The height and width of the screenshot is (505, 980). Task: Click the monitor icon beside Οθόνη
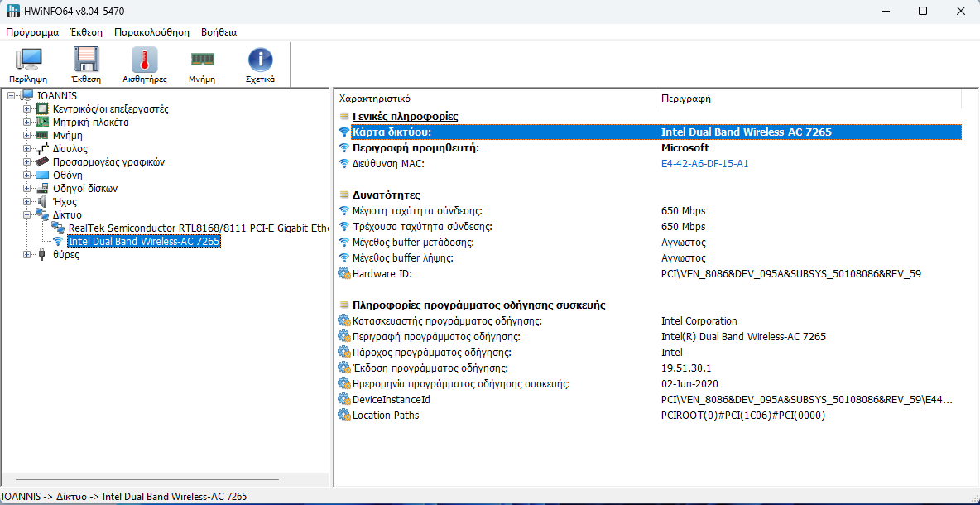pyautogui.click(x=42, y=175)
